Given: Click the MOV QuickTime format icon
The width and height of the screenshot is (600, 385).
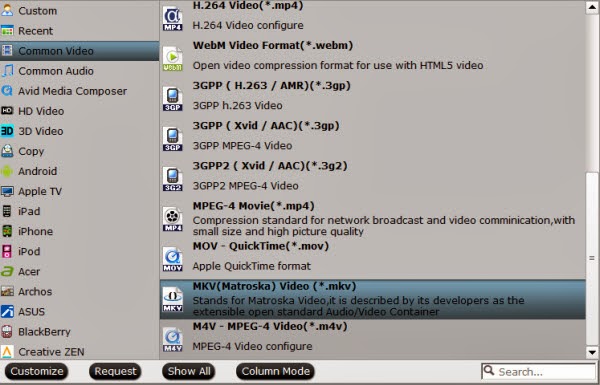Looking at the screenshot, I should pyautogui.click(x=173, y=259).
